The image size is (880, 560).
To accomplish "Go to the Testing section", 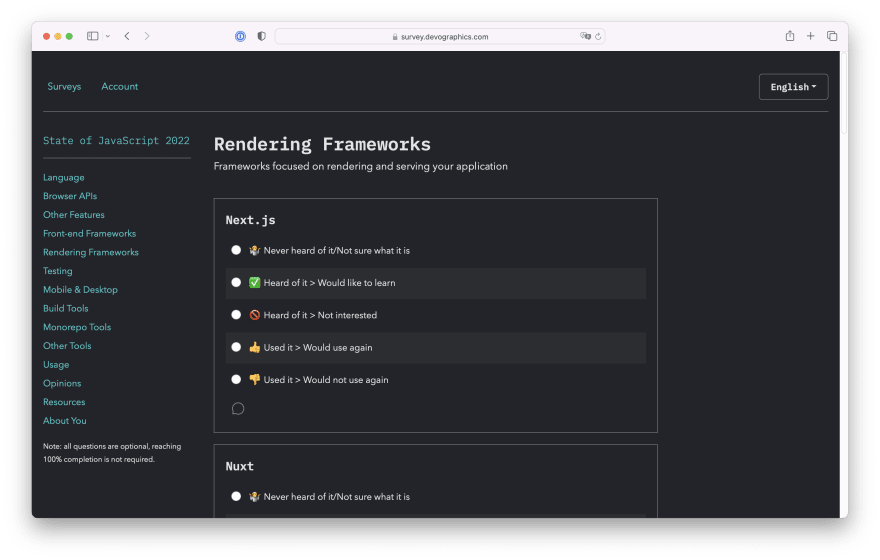I will point(58,271).
